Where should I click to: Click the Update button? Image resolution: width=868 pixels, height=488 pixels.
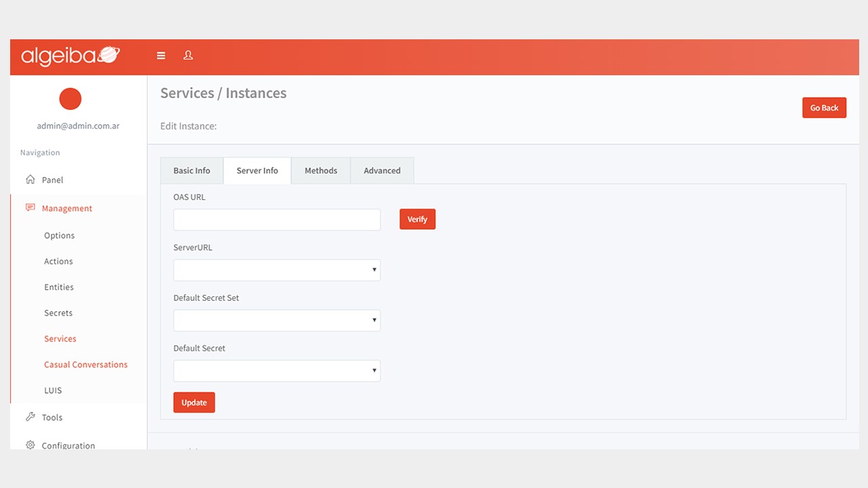[194, 403]
